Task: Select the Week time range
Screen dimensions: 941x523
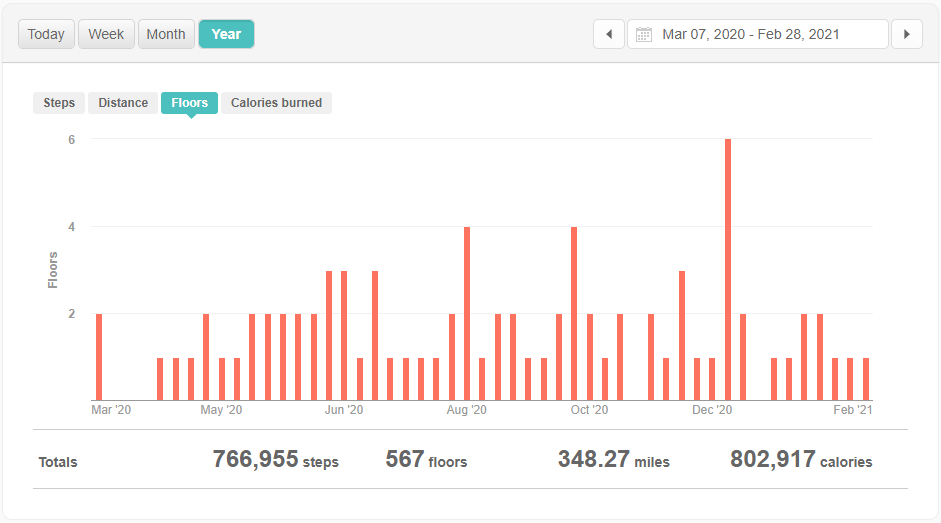Action: pyautogui.click(x=106, y=34)
